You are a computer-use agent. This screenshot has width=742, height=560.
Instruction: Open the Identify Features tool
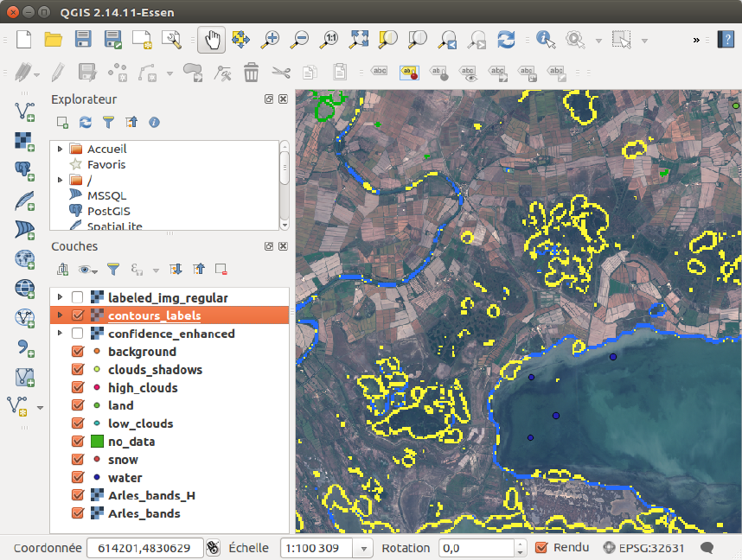tap(545, 39)
